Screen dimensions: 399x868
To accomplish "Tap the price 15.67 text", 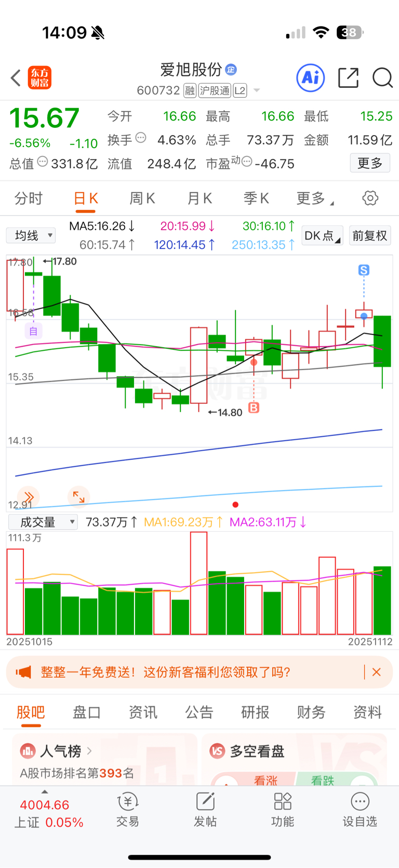I will click(x=44, y=117).
